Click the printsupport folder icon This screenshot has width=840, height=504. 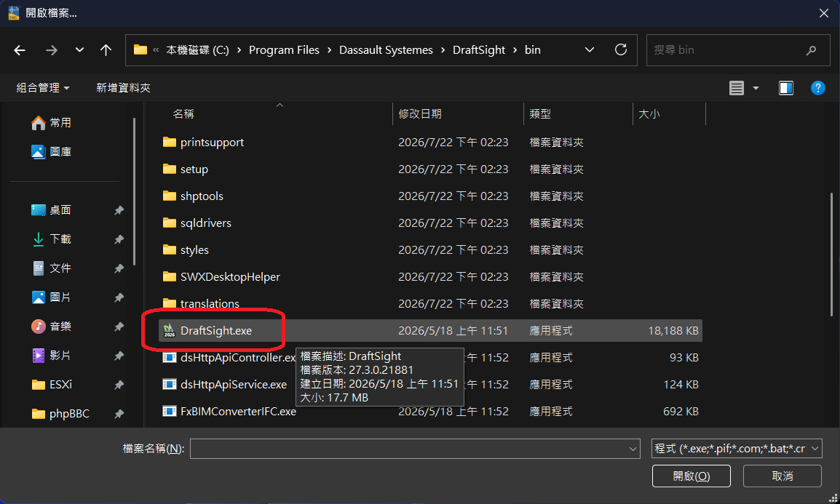(x=170, y=143)
